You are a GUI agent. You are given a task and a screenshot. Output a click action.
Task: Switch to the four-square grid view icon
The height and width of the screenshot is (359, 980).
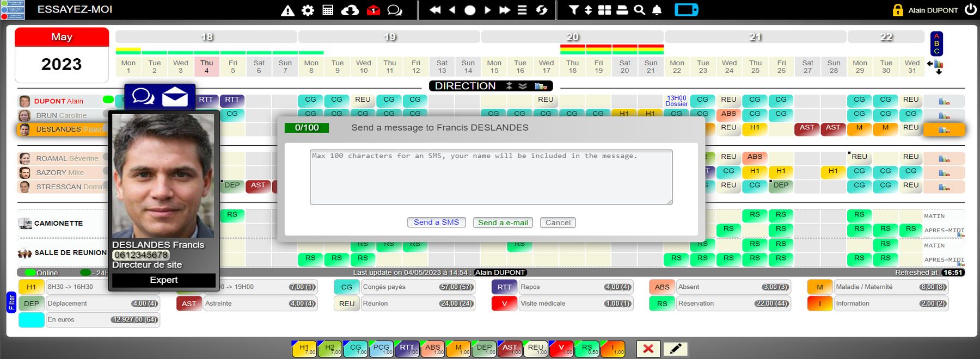tap(604, 10)
